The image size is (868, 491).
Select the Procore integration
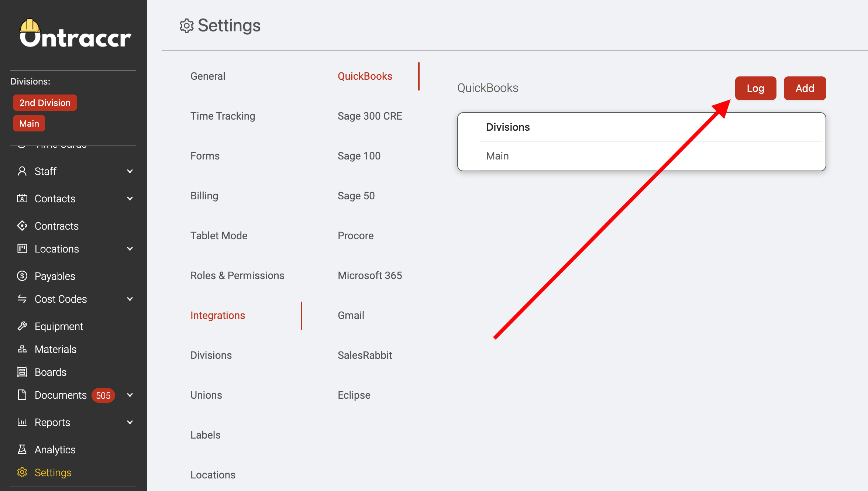356,236
